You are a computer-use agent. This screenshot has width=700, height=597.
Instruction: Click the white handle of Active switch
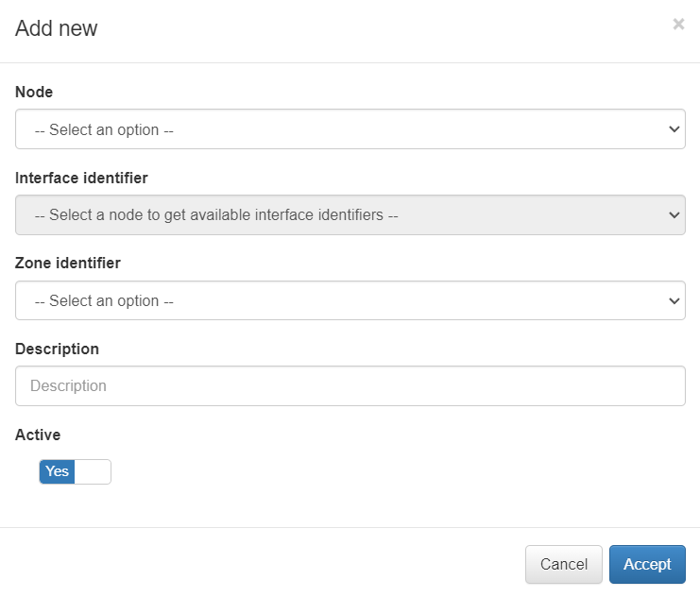[93, 471]
